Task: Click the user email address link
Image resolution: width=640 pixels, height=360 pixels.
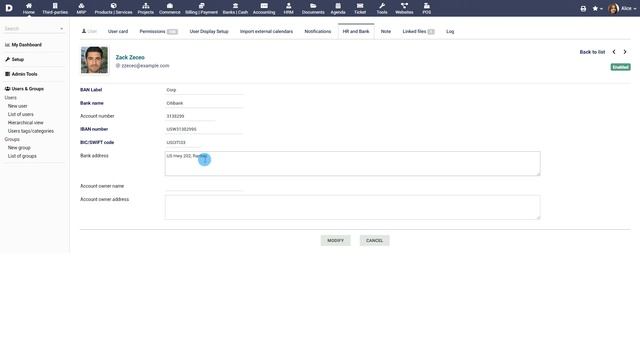Action: click(145, 66)
